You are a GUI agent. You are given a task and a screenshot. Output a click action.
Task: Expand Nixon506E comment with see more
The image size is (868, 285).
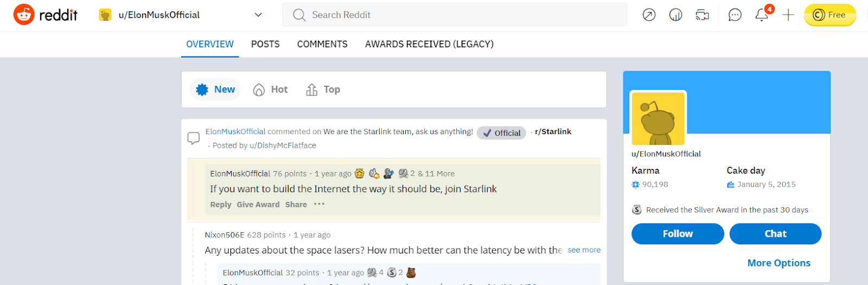pos(584,250)
